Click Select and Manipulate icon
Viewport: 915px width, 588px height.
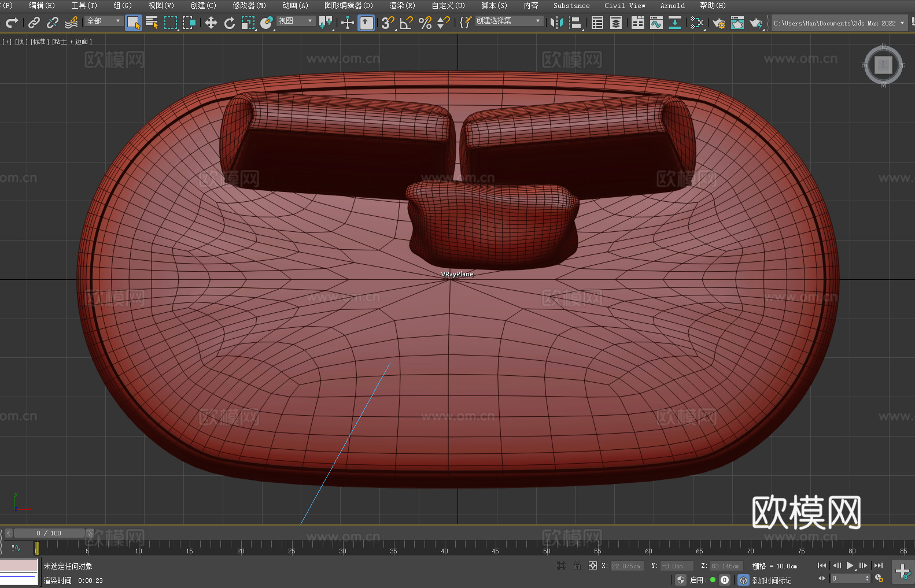click(x=348, y=23)
